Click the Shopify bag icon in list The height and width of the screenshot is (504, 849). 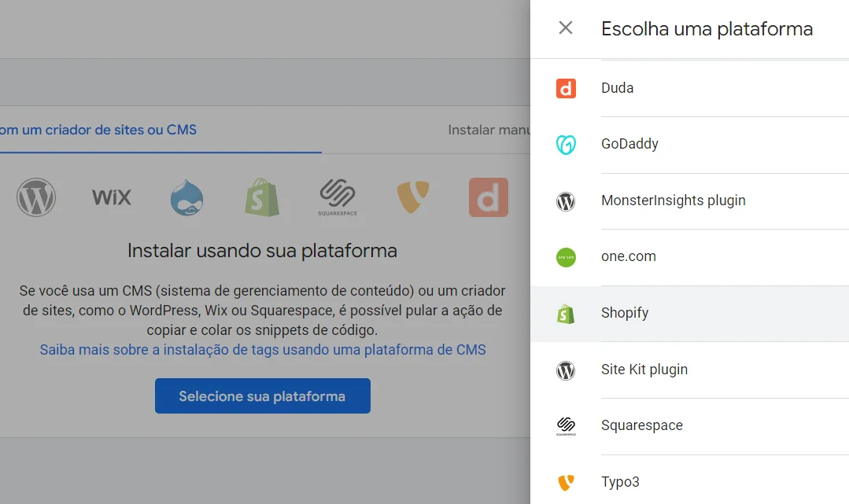(x=566, y=314)
